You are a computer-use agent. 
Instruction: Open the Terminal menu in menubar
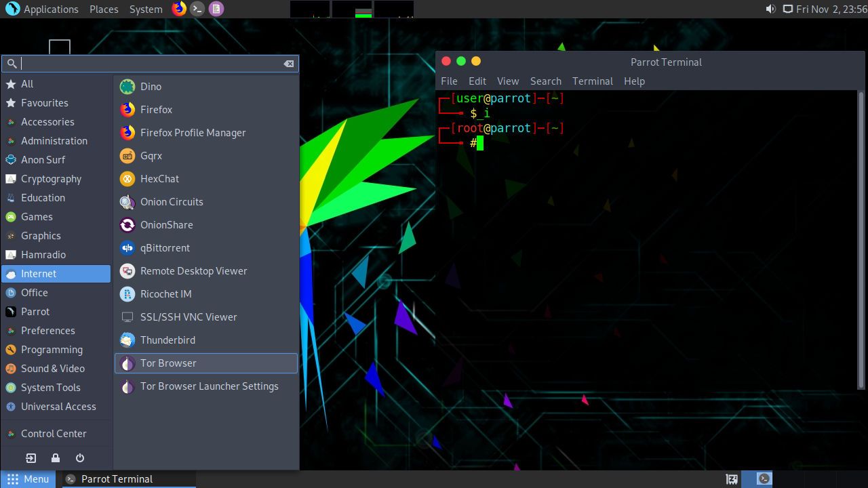tap(593, 81)
